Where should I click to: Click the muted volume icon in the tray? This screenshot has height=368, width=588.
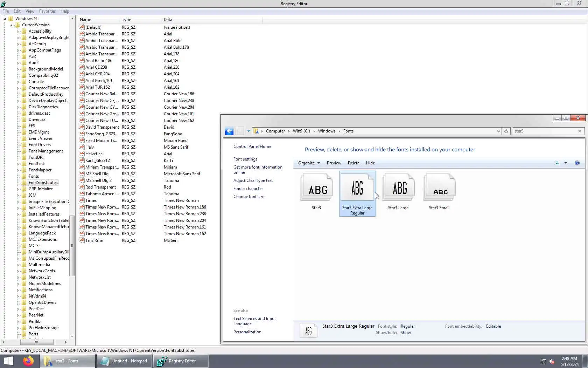[552, 361]
